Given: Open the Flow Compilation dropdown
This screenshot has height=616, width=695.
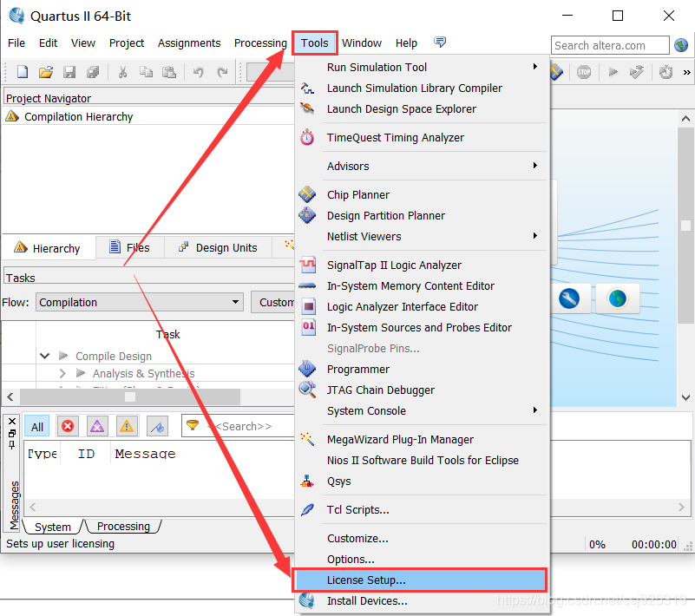Looking at the screenshot, I should (x=140, y=302).
